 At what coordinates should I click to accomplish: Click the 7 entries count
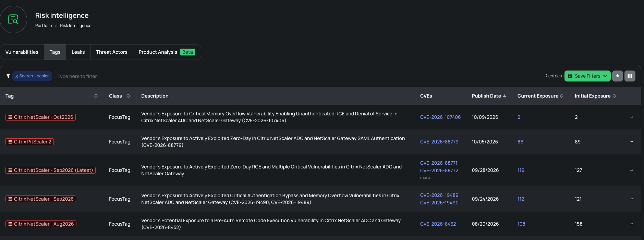554,76
